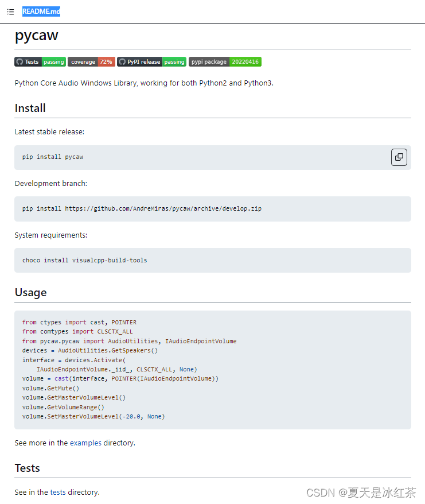
Task: Follow the examples directory link
Action: pyautogui.click(x=85, y=443)
